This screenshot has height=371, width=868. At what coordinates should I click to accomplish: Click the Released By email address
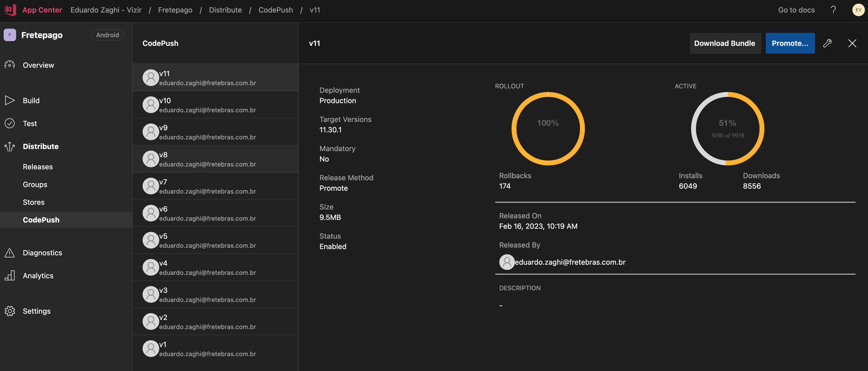[570, 262]
